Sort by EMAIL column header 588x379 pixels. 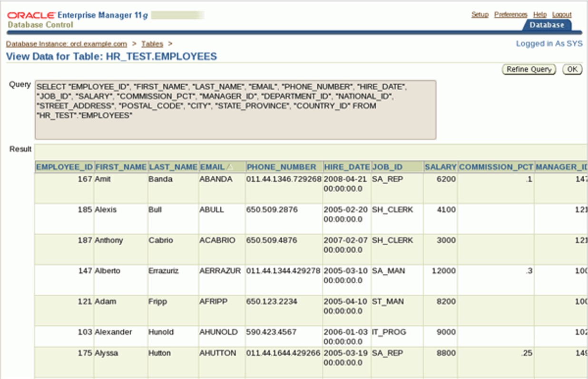[x=212, y=167]
